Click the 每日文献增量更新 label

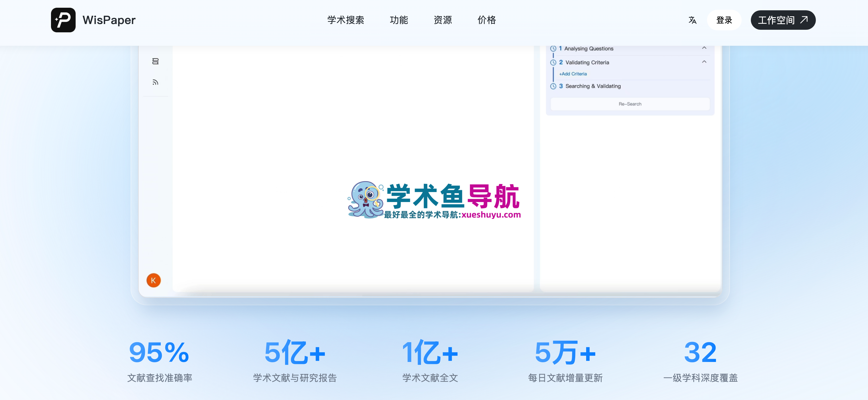coord(565,378)
